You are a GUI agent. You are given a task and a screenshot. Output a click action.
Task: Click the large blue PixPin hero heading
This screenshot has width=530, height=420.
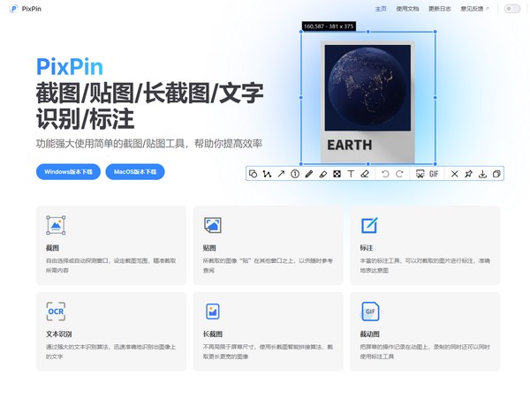(x=70, y=67)
